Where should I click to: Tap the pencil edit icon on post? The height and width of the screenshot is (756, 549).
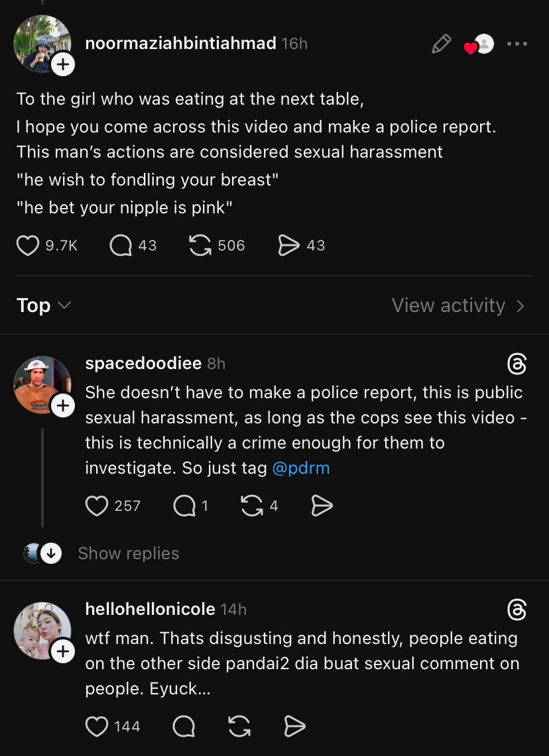click(x=441, y=44)
